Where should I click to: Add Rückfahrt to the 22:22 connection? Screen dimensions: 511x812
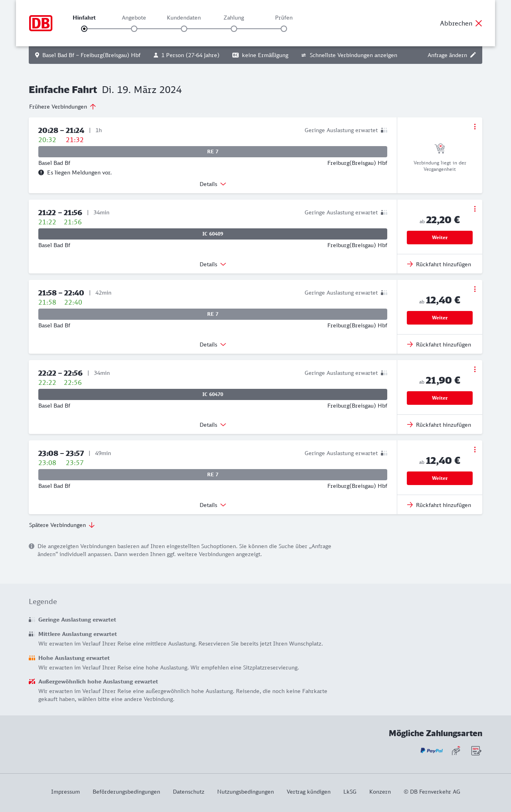click(x=439, y=425)
